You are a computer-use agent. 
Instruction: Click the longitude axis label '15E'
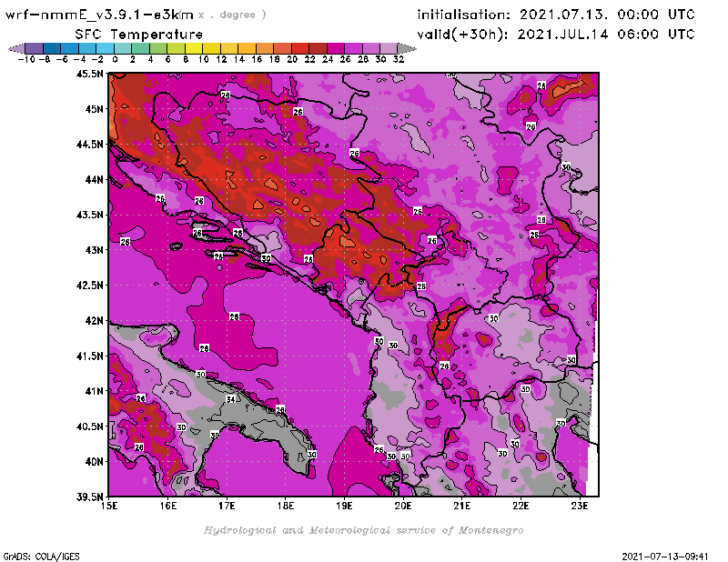(109, 506)
